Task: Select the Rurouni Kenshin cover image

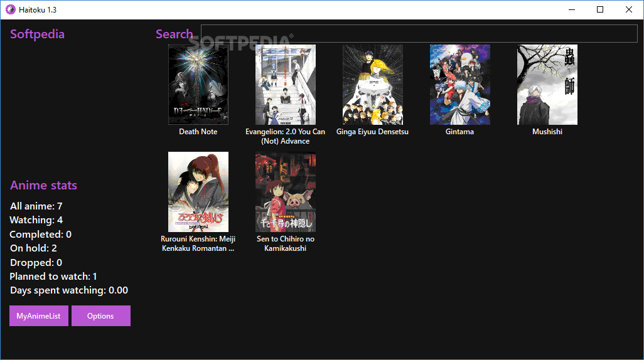Action: pos(198,192)
